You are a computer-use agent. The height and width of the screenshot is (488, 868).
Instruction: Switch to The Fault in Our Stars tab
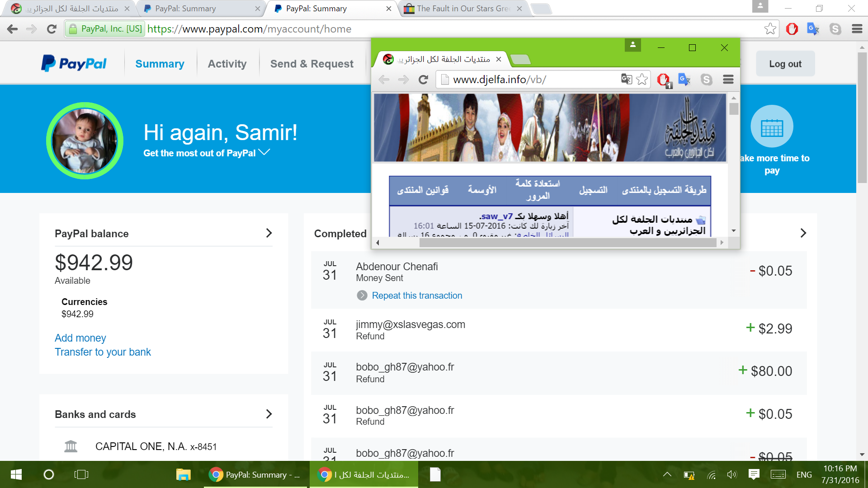[464, 9]
